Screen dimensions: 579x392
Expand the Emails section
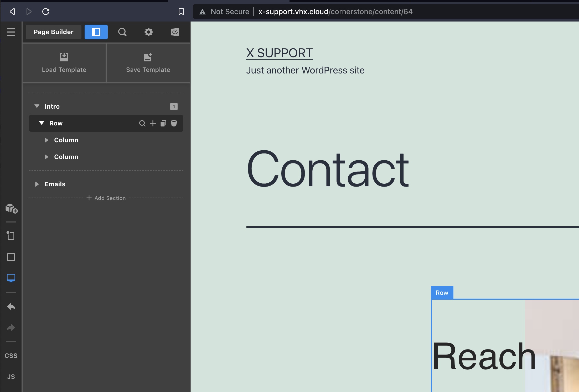tap(37, 184)
